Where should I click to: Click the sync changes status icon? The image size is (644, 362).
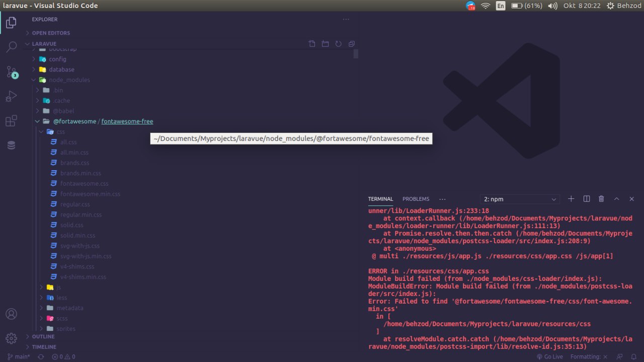[x=41, y=356]
